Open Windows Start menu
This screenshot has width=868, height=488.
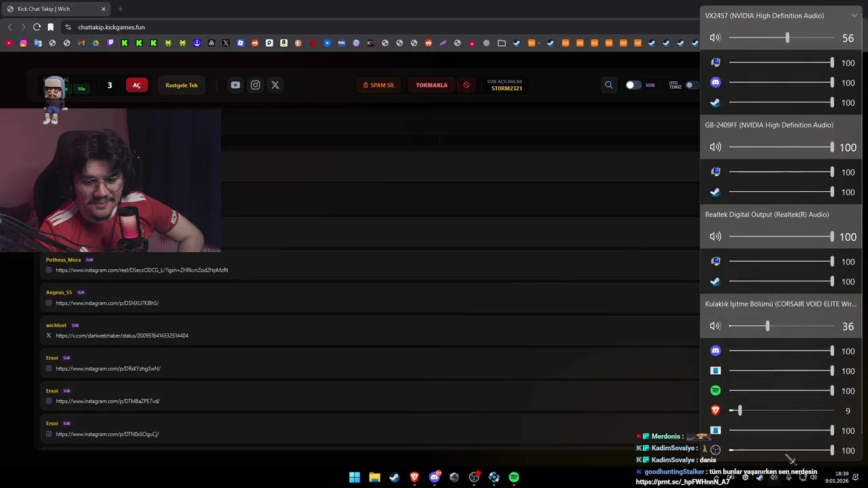(x=355, y=477)
